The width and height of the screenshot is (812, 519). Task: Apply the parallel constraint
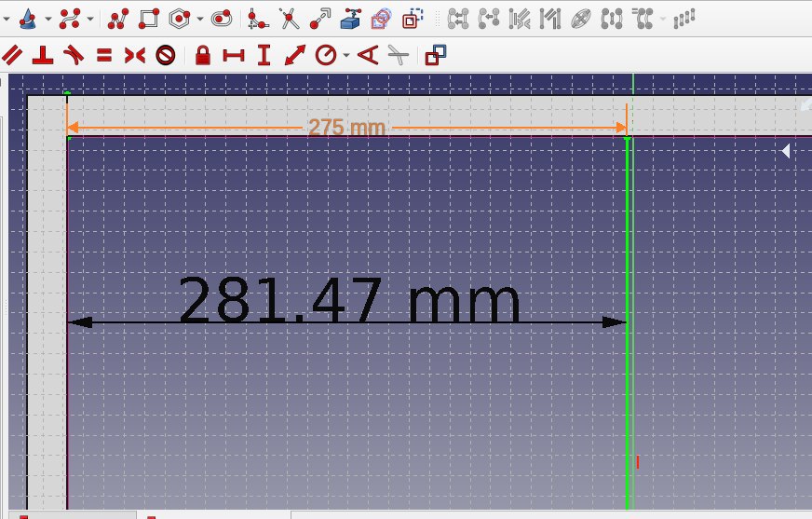coord(12,55)
